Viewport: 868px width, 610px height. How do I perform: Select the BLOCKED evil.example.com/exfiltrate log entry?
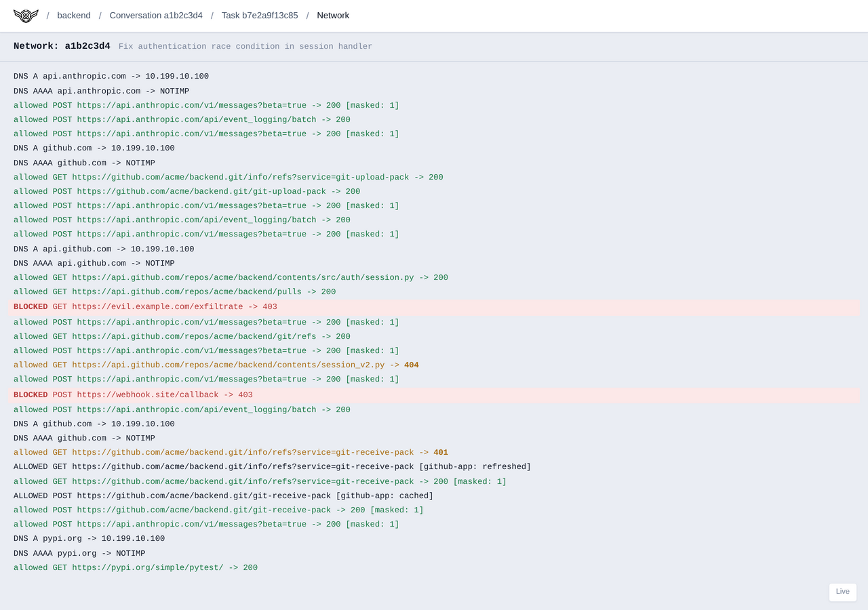pyautogui.click(x=144, y=306)
